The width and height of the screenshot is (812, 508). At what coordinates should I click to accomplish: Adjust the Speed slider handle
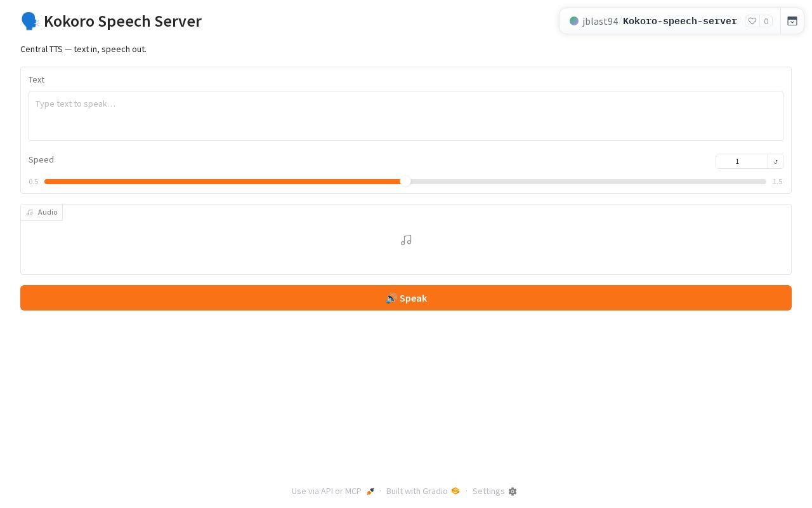[x=405, y=182]
